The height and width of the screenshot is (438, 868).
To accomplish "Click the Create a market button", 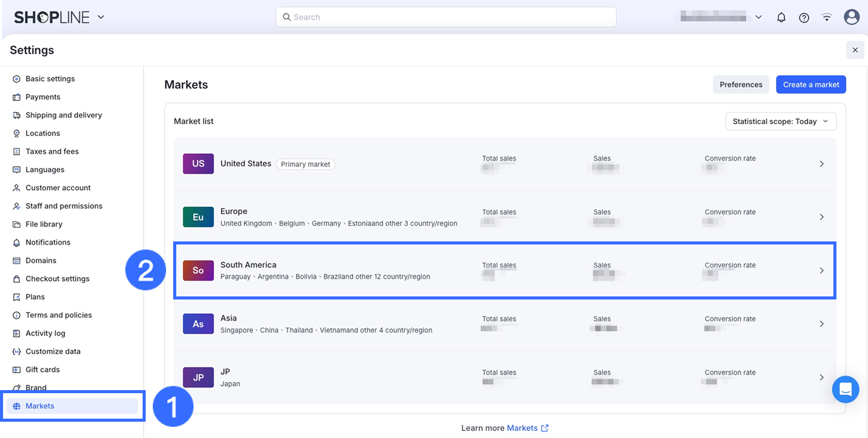I will [810, 85].
